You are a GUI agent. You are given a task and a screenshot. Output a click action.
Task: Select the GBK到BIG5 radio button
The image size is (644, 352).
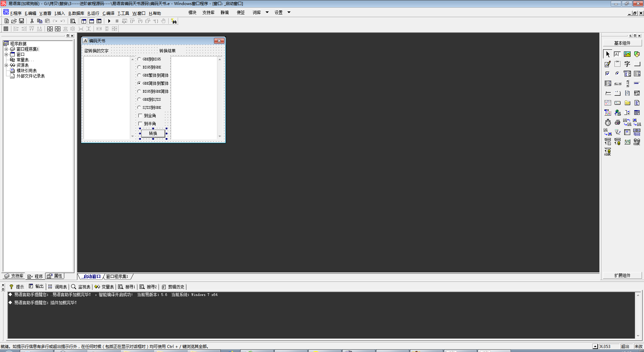[139, 59]
